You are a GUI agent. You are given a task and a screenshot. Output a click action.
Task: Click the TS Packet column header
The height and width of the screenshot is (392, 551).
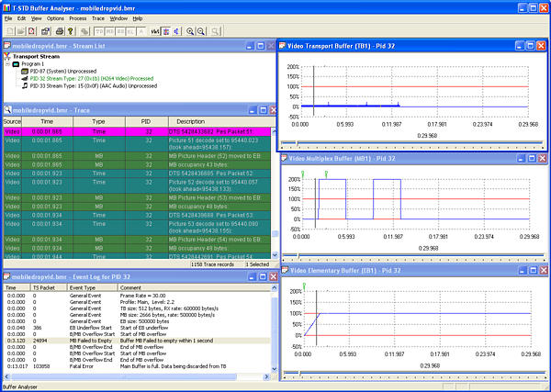(42, 287)
